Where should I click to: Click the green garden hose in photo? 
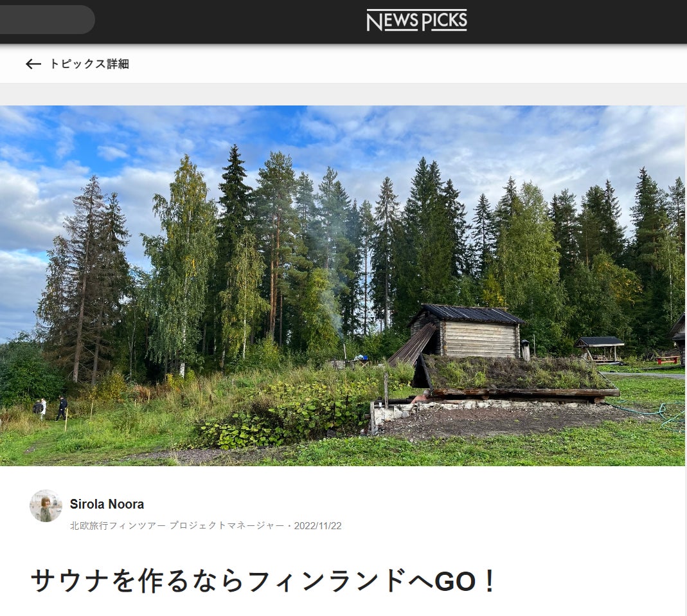pos(648,413)
